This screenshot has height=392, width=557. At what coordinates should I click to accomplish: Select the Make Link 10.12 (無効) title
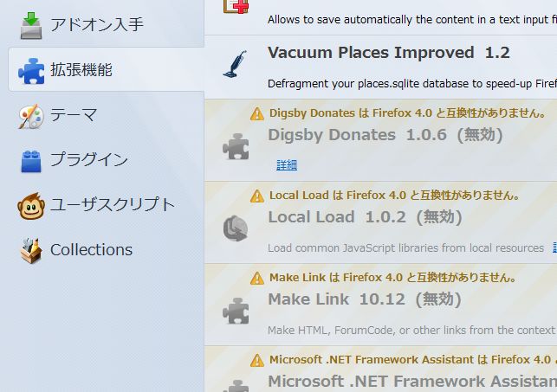point(365,299)
